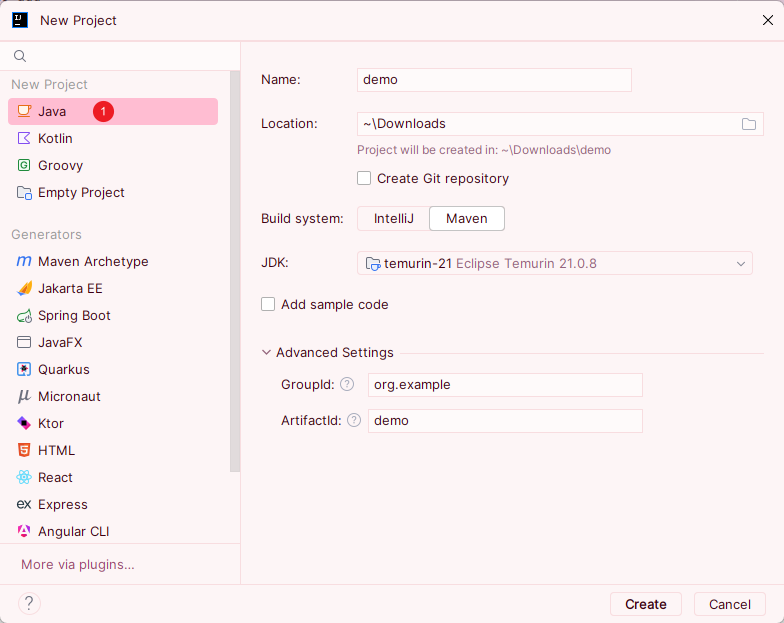Click the JavaFX window icon

[x=24, y=342]
